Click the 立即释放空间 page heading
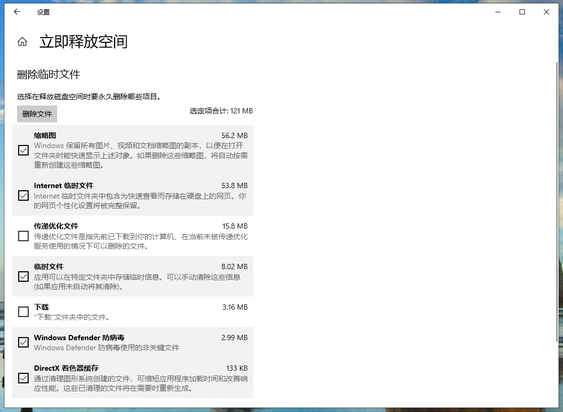 click(x=84, y=42)
